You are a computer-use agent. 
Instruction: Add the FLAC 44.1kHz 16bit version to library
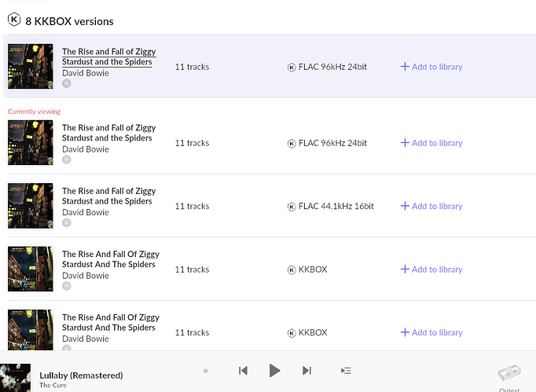(431, 206)
